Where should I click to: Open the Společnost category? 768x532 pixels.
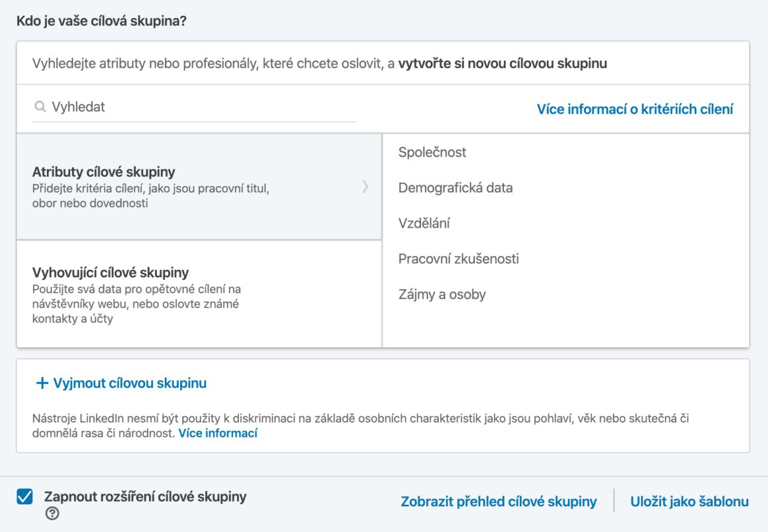coord(432,152)
